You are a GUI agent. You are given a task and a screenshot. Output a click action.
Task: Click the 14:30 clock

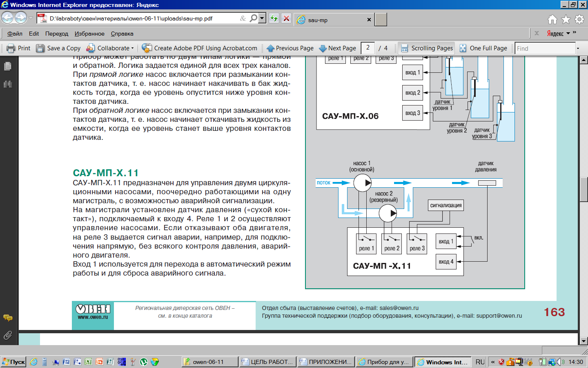[x=576, y=362]
